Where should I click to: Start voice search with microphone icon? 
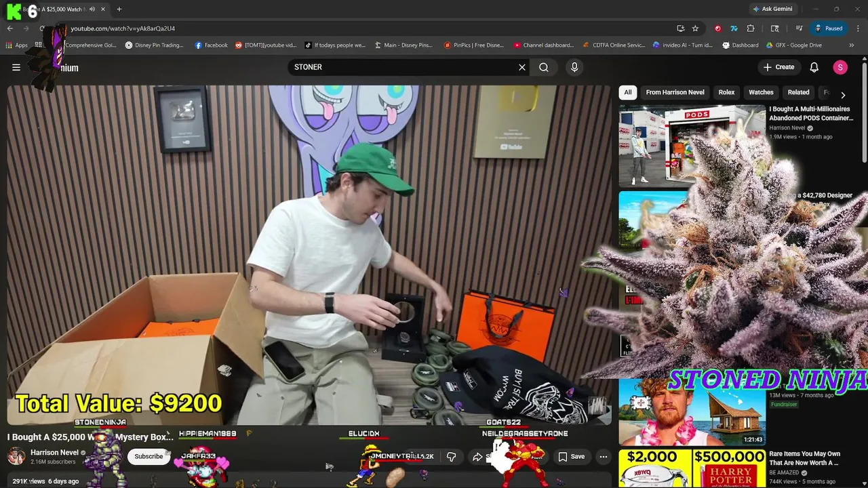(574, 67)
